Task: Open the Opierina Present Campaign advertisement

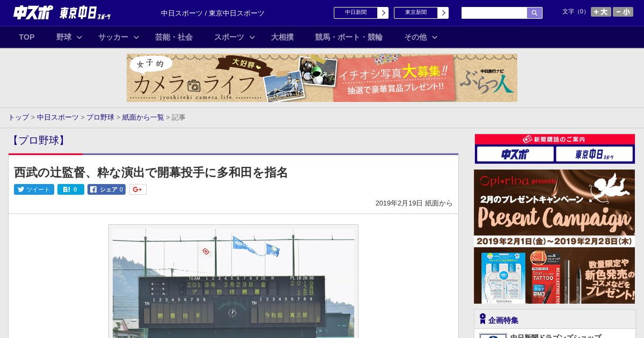Action: (554, 237)
